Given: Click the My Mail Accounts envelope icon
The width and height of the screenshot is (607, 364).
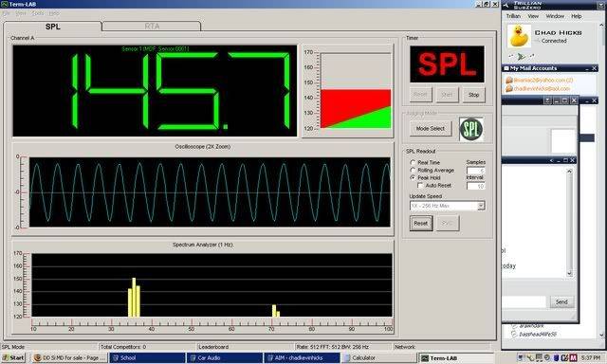Looking at the screenshot, I should [506, 68].
